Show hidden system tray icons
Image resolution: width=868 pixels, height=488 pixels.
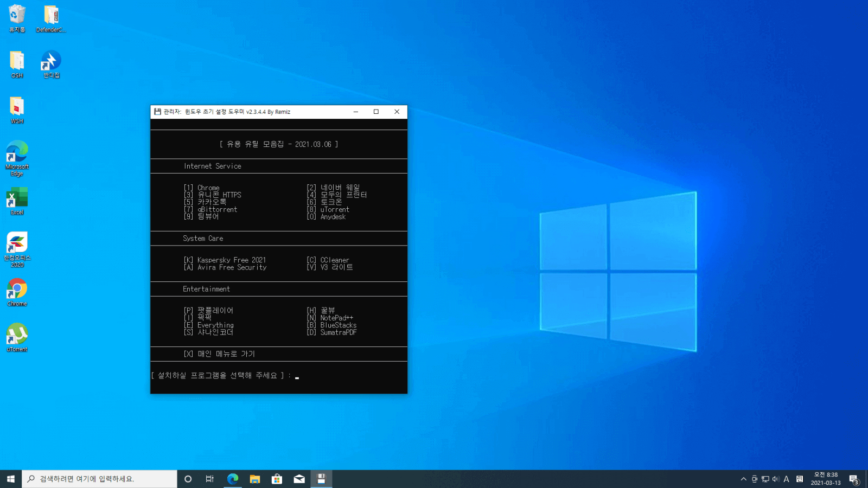click(x=743, y=479)
